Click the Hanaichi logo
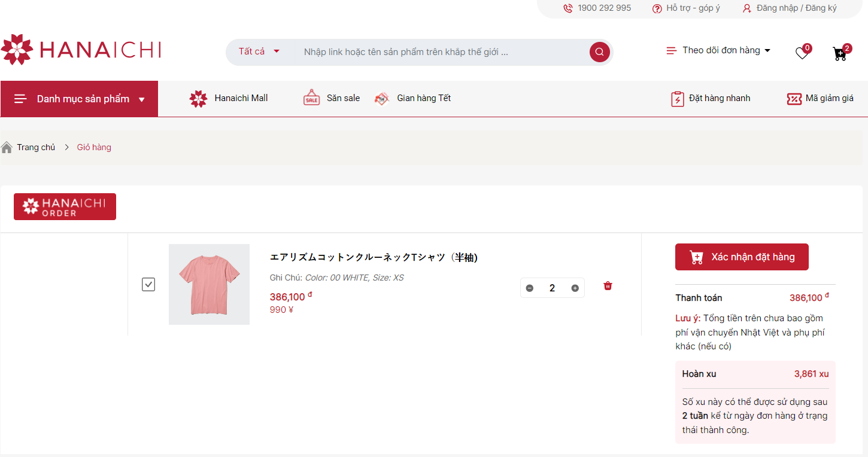The width and height of the screenshot is (868, 457). point(81,50)
